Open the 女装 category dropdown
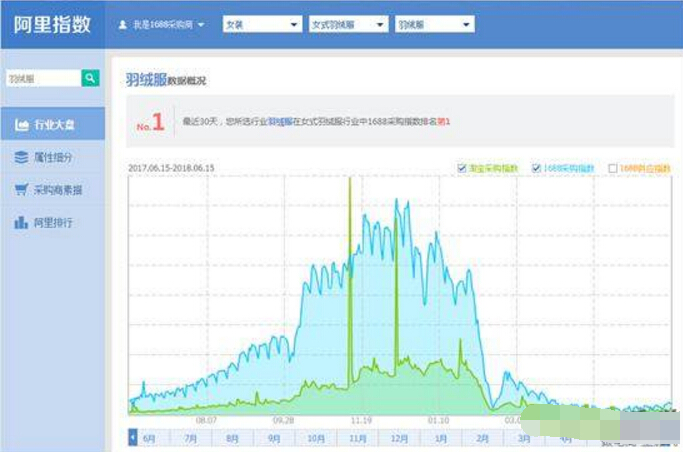 coord(260,24)
